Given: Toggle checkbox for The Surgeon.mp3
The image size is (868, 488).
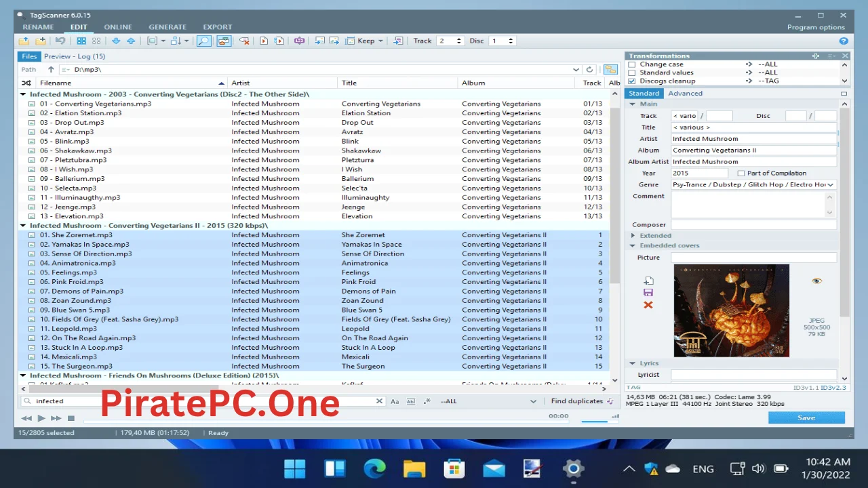Looking at the screenshot, I should tap(32, 366).
